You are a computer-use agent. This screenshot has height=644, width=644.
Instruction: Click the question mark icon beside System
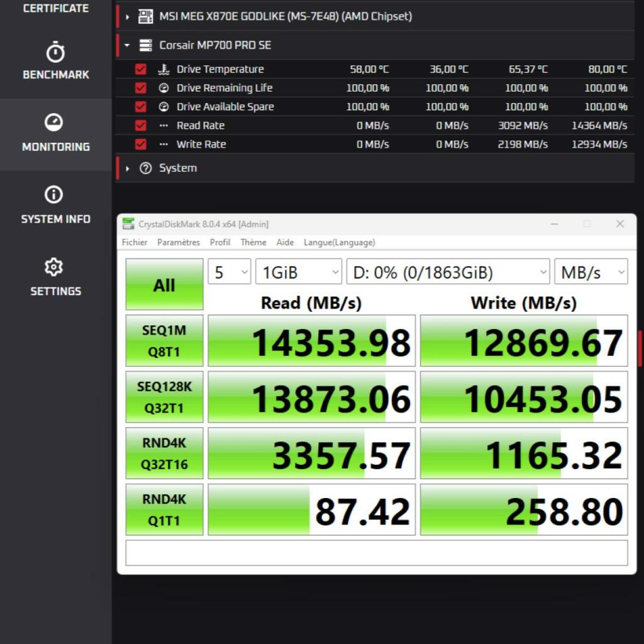point(145,169)
